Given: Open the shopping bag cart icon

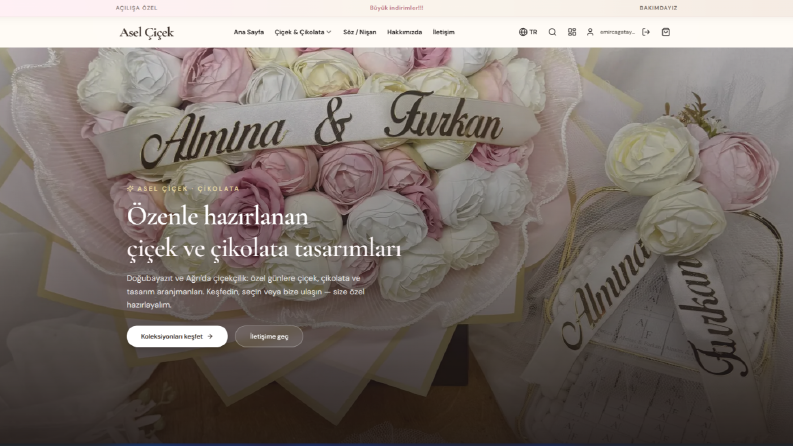Looking at the screenshot, I should (x=666, y=32).
